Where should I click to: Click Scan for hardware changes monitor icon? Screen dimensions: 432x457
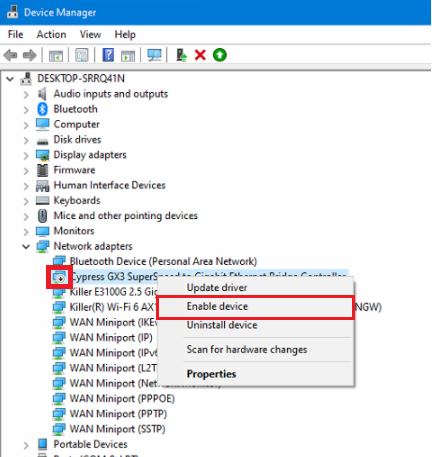154,55
